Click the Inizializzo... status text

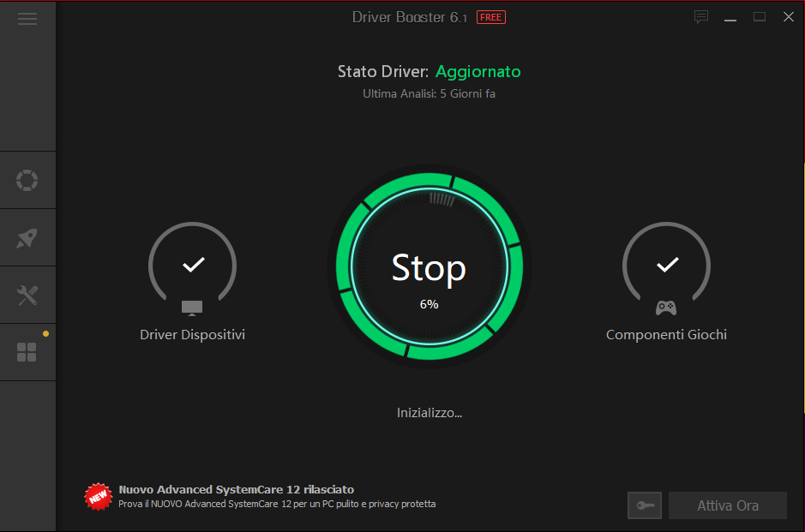click(430, 413)
